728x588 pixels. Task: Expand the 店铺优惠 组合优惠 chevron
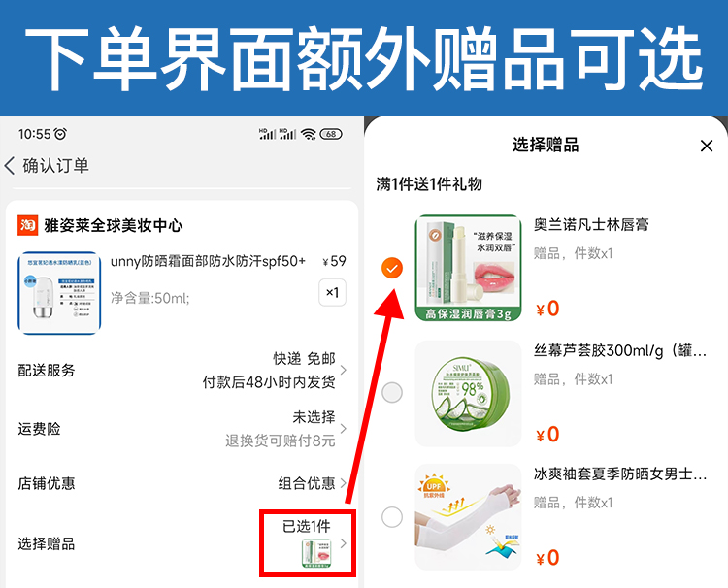click(343, 483)
